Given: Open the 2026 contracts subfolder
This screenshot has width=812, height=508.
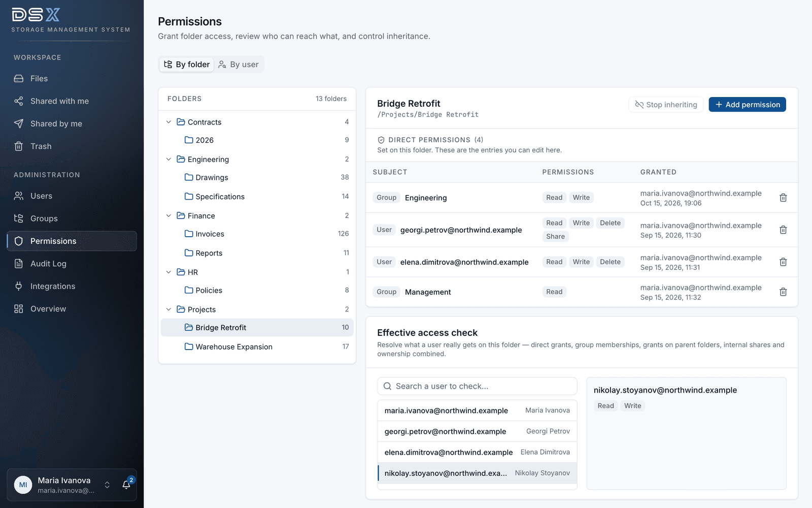Looking at the screenshot, I should pyautogui.click(x=257, y=140).
